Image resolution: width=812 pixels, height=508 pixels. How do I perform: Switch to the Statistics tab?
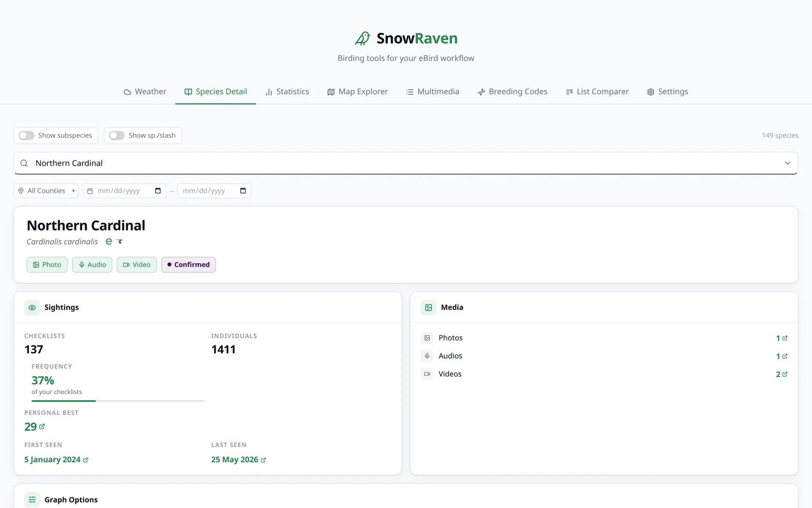tap(287, 91)
